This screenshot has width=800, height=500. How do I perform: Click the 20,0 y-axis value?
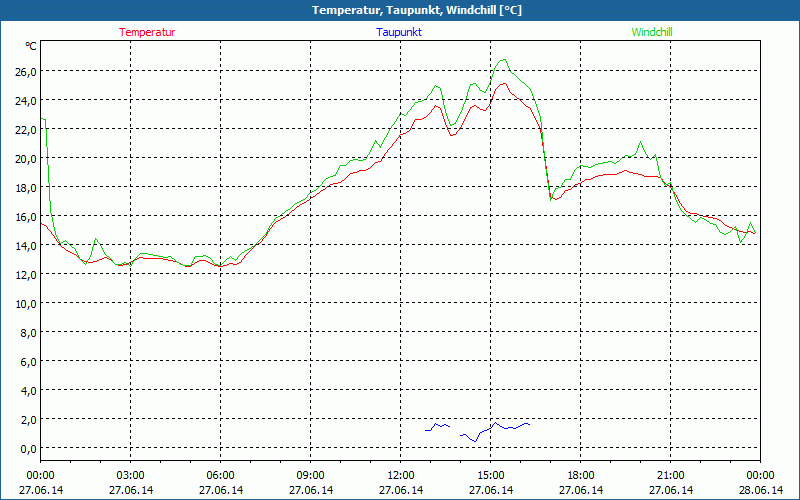tap(26, 159)
